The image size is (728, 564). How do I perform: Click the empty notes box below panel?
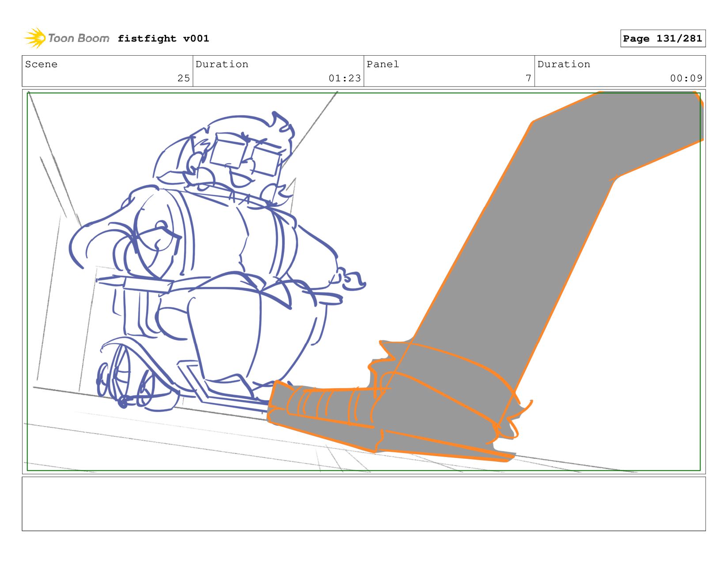pyautogui.click(x=364, y=503)
